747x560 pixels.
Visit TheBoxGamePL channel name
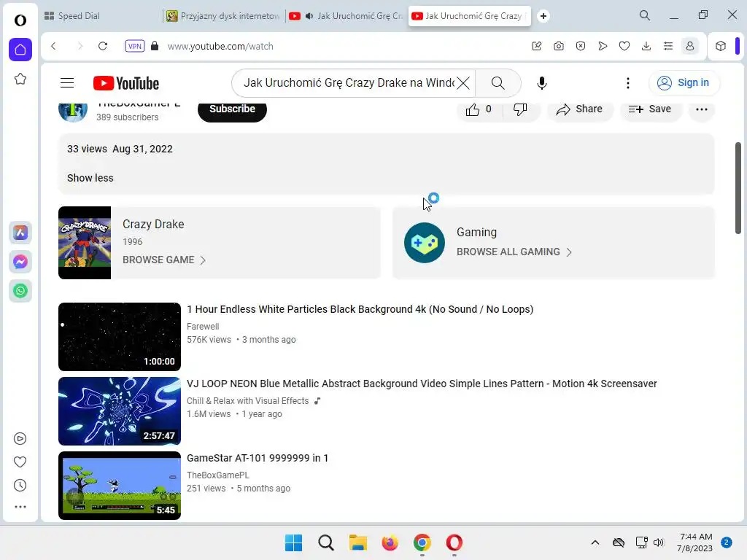coord(217,475)
